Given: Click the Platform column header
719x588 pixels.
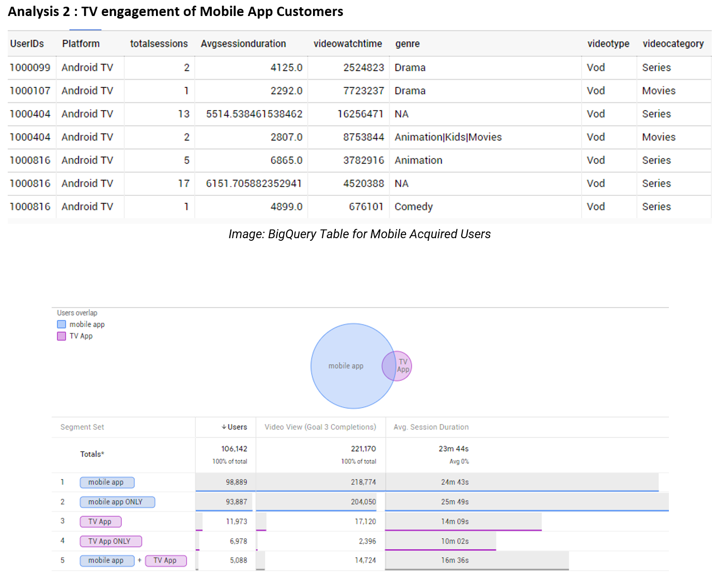Looking at the screenshot, I should (81, 44).
